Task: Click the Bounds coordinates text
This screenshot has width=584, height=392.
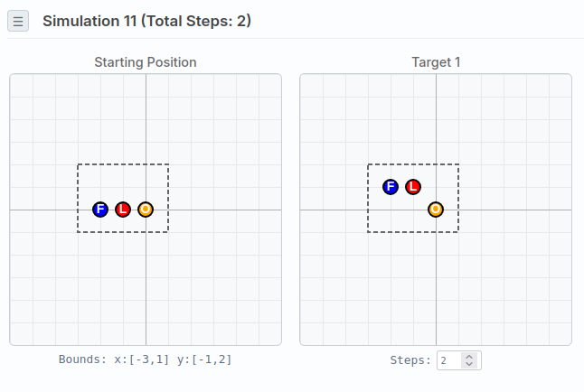Action: (x=146, y=359)
